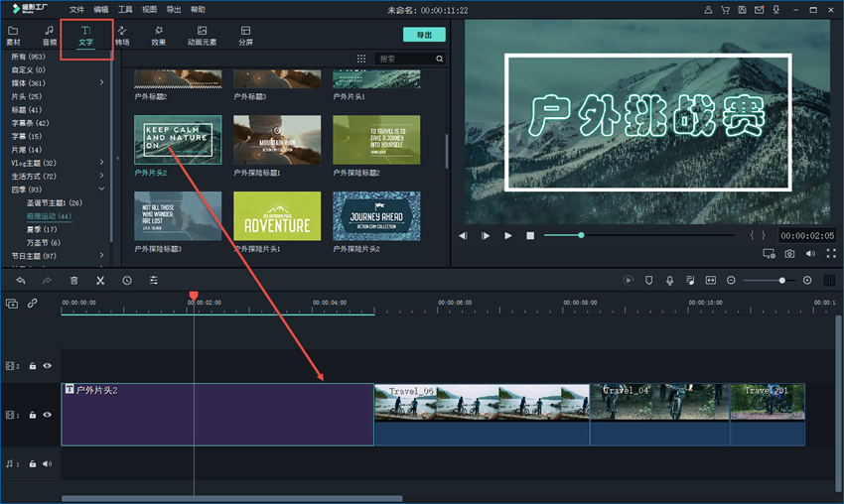Click the green 导出 export button

coord(424,35)
